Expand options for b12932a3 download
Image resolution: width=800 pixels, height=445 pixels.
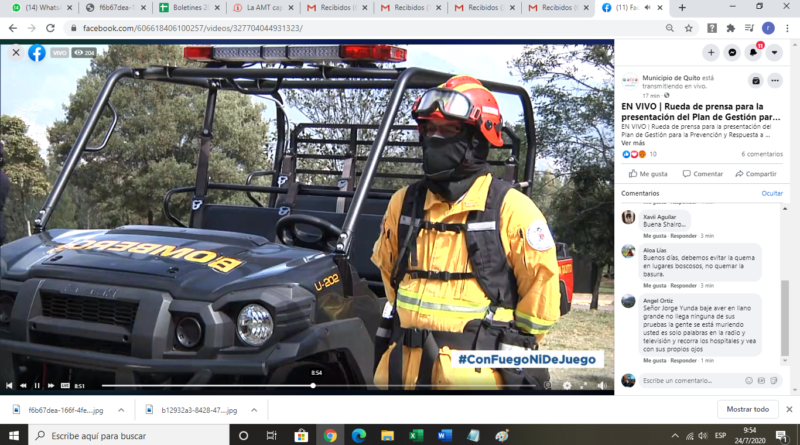tap(254, 410)
